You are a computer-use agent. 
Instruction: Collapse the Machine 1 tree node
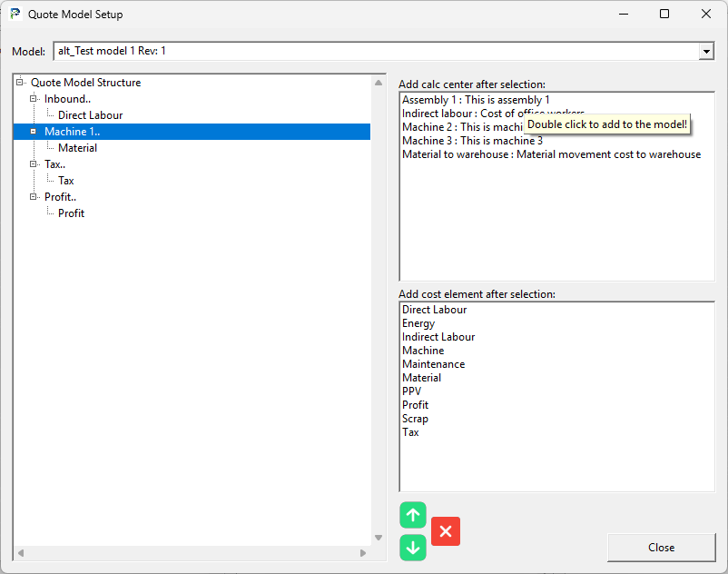[34, 132]
